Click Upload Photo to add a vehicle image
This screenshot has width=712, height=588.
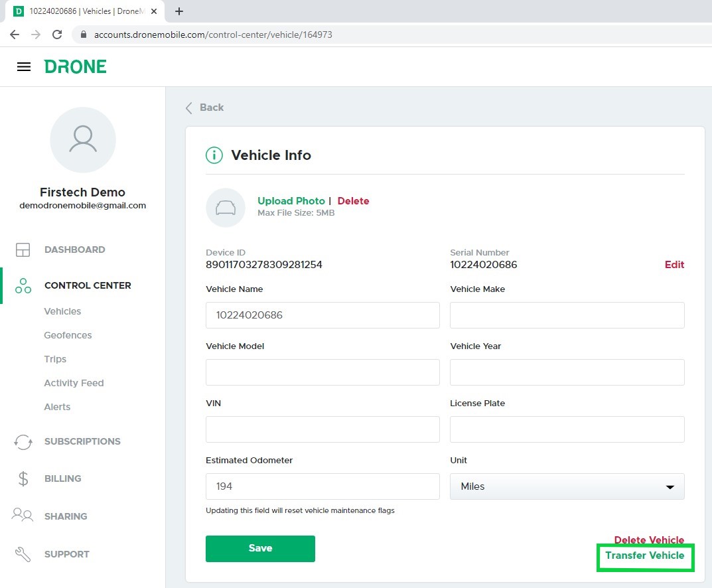click(291, 200)
